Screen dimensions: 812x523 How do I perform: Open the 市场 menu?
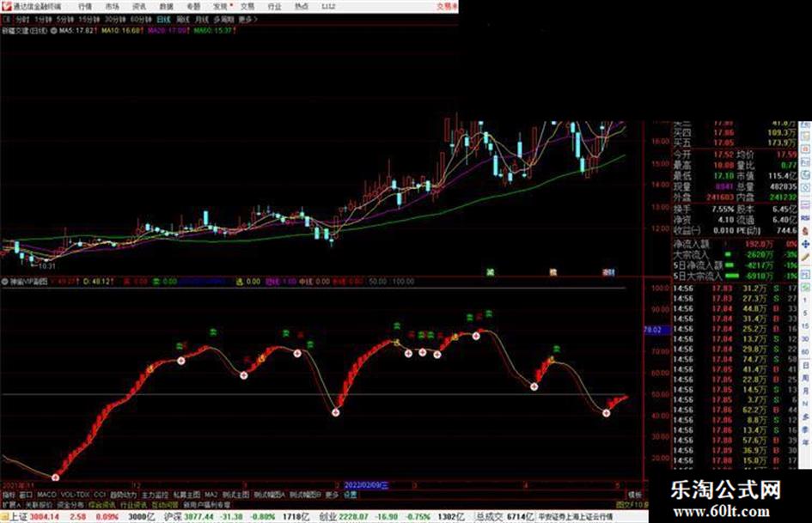coord(112,7)
